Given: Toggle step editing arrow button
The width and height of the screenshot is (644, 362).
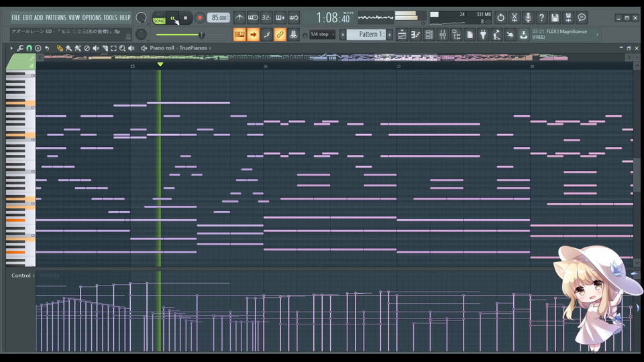Looking at the screenshot, I should click(253, 34).
